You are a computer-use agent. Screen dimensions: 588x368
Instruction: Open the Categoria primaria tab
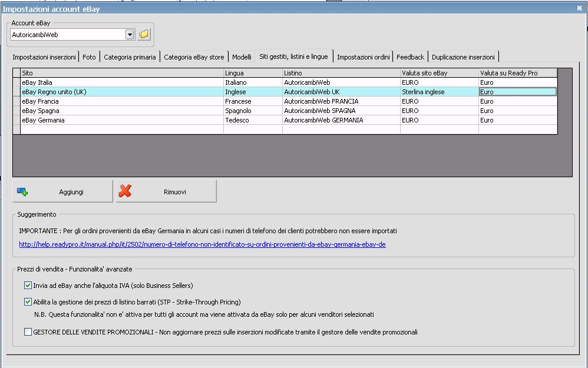point(130,57)
